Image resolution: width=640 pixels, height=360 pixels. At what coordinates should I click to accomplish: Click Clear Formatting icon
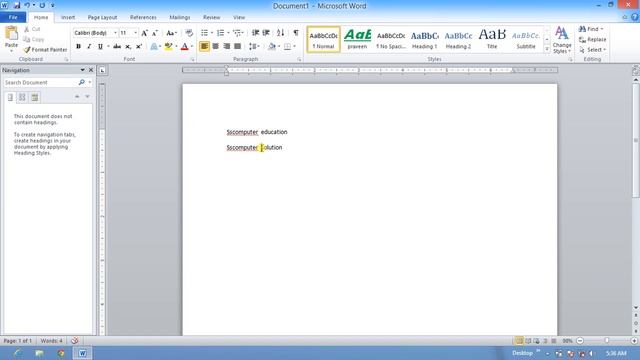point(189,33)
